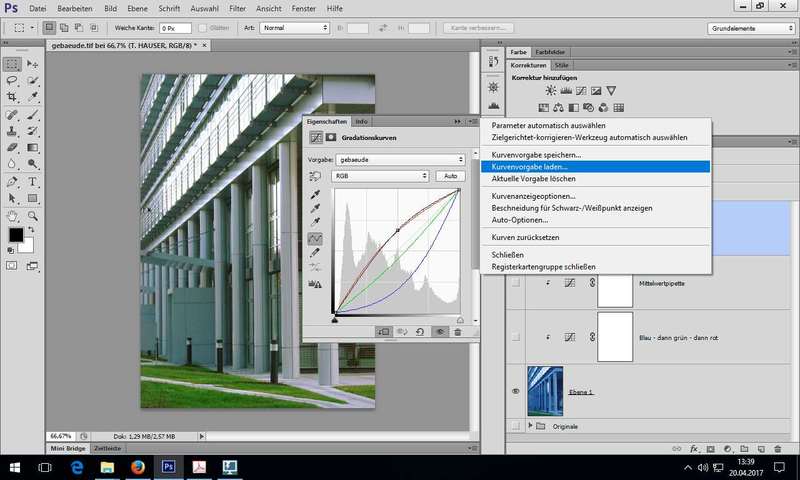Hide the Ebene 1 layer via eye icon

pyautogui.click(x=516, y=391)
